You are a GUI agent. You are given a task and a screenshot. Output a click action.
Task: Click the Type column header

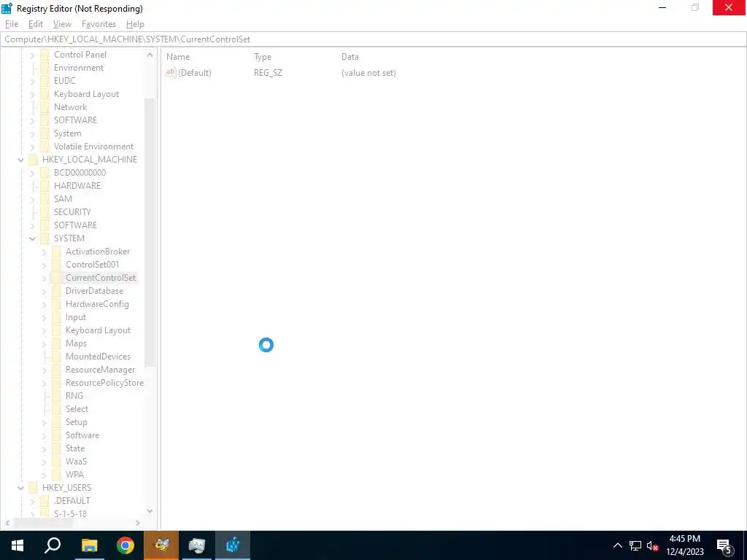(x=263, y=57)
